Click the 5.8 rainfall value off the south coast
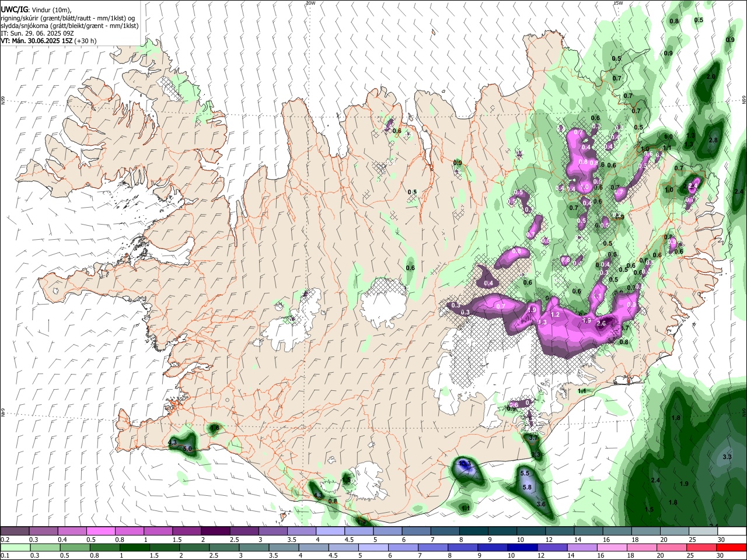 point(527,487)
